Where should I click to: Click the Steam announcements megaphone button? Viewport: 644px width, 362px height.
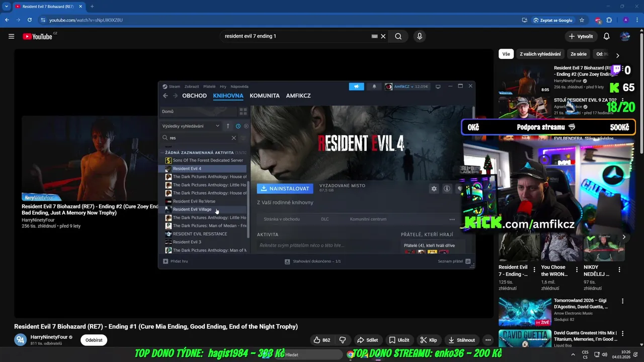click(356, 86)
